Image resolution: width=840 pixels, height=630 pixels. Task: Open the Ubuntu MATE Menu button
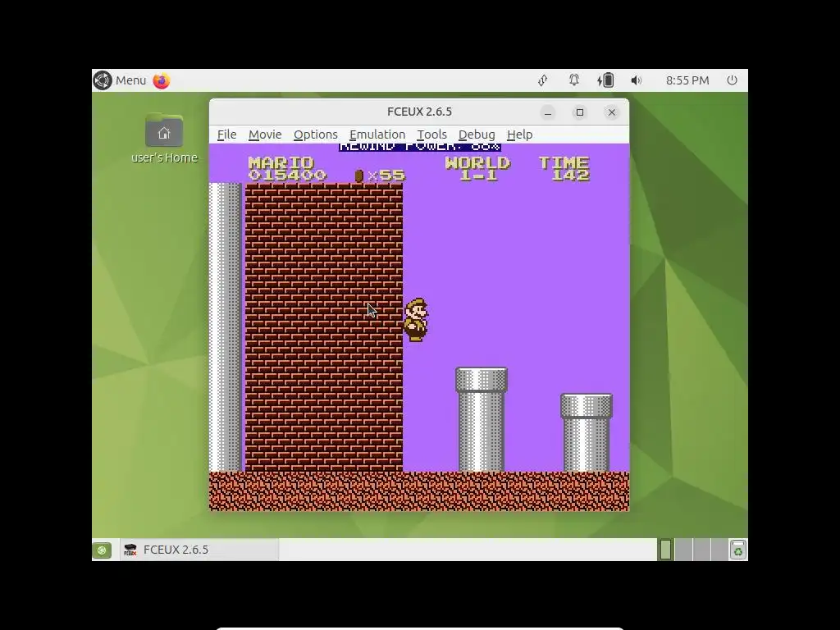coord(120,80)
